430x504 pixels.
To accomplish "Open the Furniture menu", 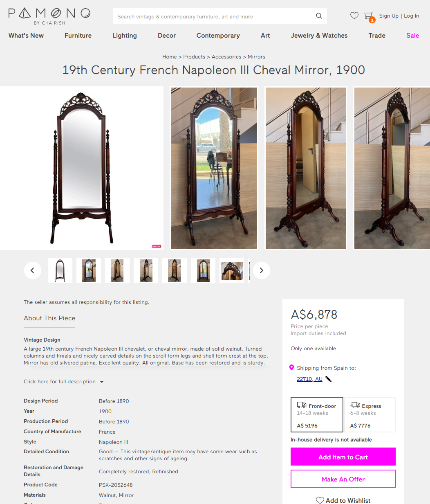I will (78, 36).
